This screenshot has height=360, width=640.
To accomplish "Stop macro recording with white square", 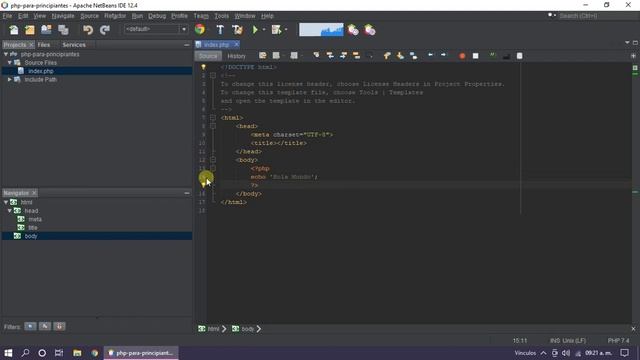I will pos(476,56).
